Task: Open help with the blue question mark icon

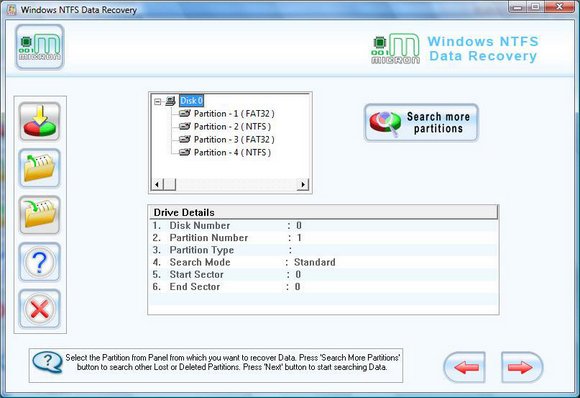Action: 40,262
